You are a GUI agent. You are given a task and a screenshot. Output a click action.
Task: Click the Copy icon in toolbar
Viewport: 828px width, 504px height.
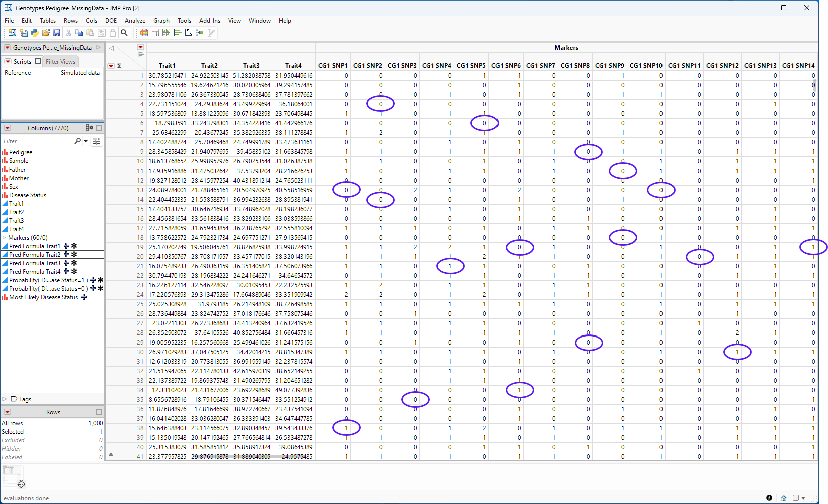coord(79,33)
